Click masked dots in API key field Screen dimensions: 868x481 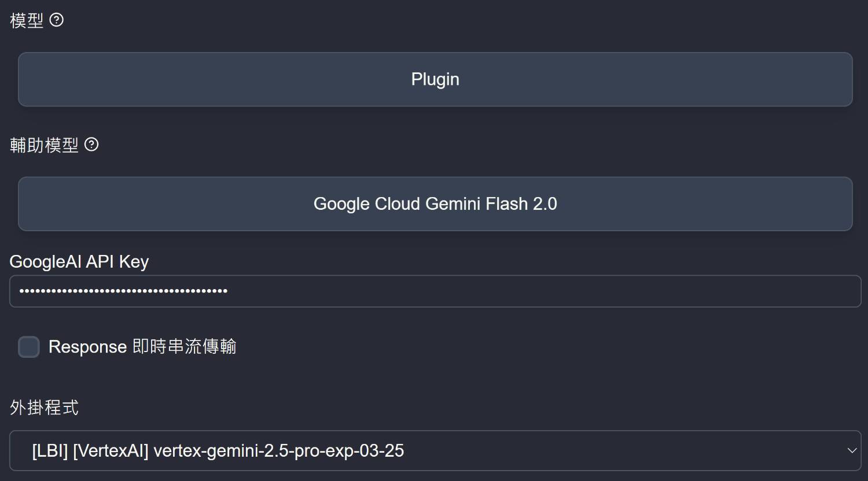pyautogui.click(x=123, y=291)
